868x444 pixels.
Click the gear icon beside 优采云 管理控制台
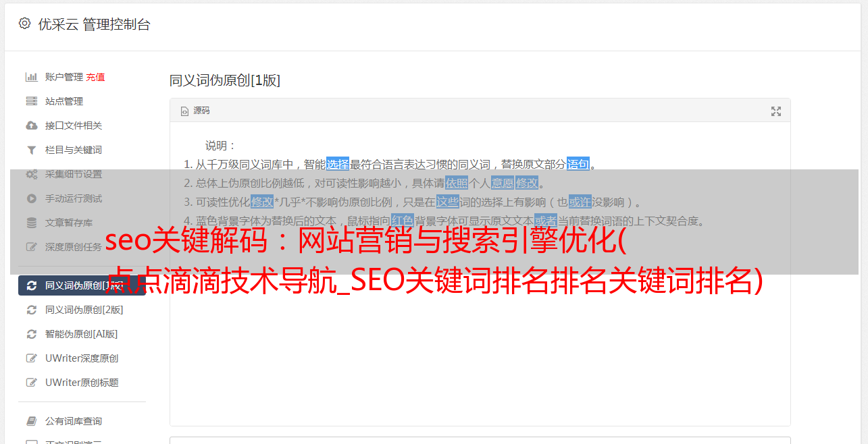click(x=24, y=24)
